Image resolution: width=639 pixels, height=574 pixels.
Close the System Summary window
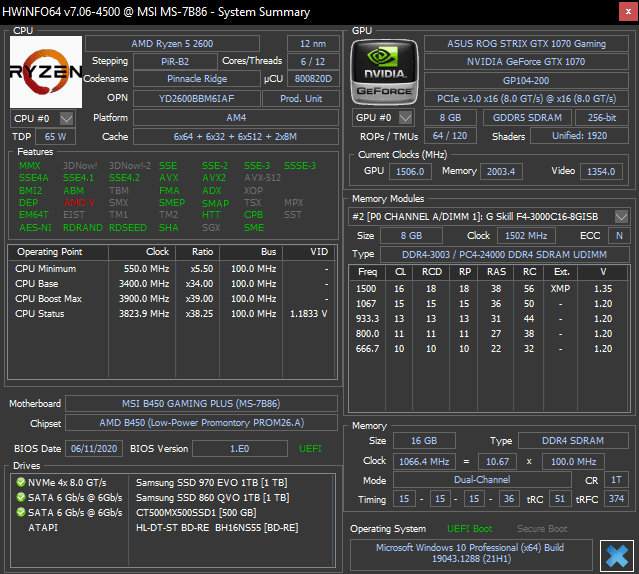coord(628,12)
